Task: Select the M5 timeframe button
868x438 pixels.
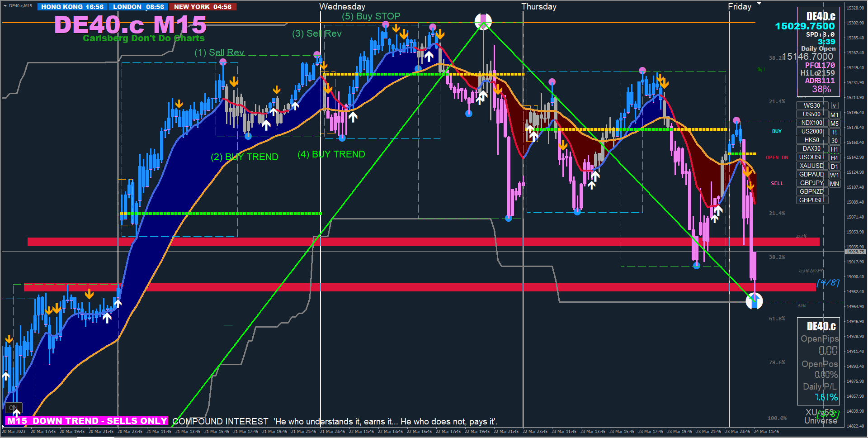Action: click(835, 124)
